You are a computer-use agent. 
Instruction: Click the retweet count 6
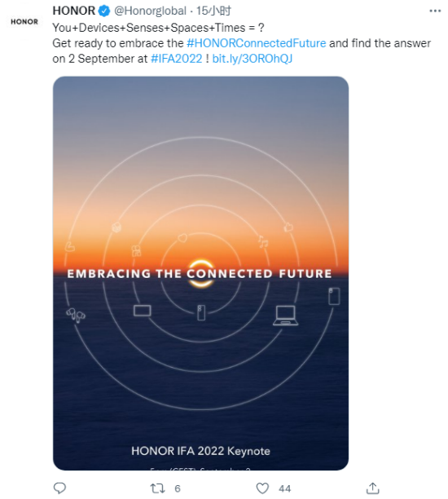pos(178,488)
